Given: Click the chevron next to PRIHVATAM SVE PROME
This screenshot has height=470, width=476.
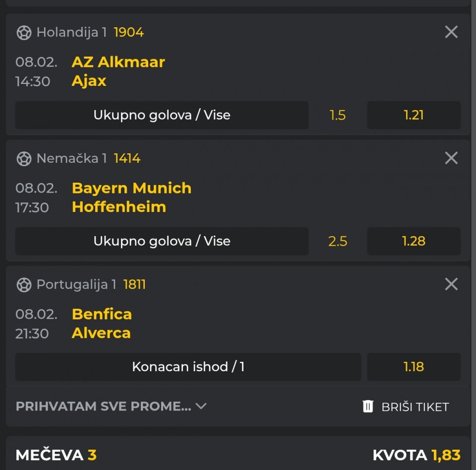Looking at the screenshot, I should 201,406.
